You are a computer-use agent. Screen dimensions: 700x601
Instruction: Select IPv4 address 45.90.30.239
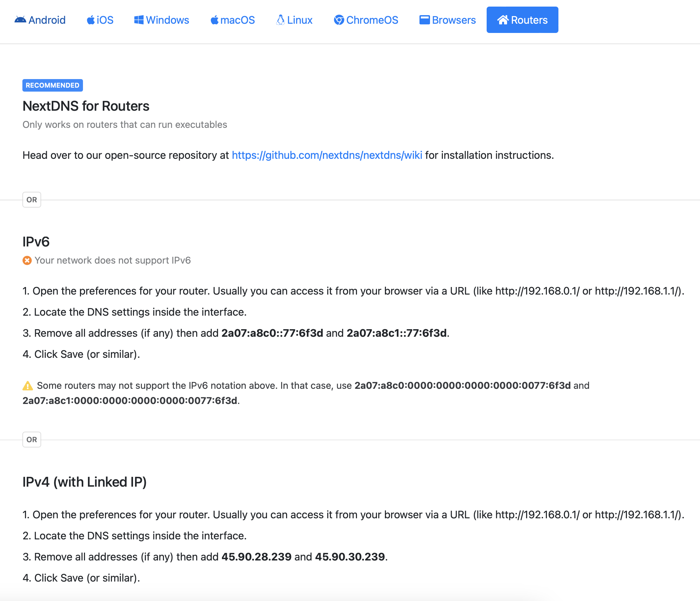pos(350,557)
